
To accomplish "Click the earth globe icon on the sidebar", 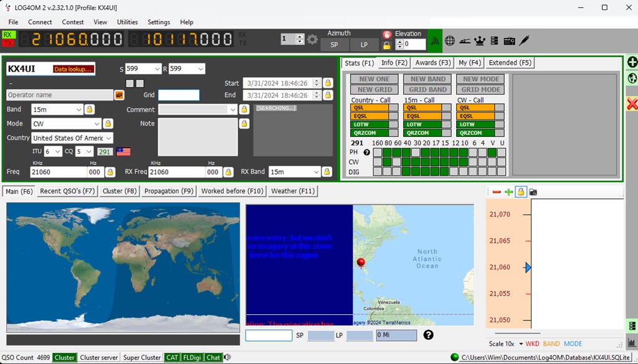I will (x=632, y=78).
